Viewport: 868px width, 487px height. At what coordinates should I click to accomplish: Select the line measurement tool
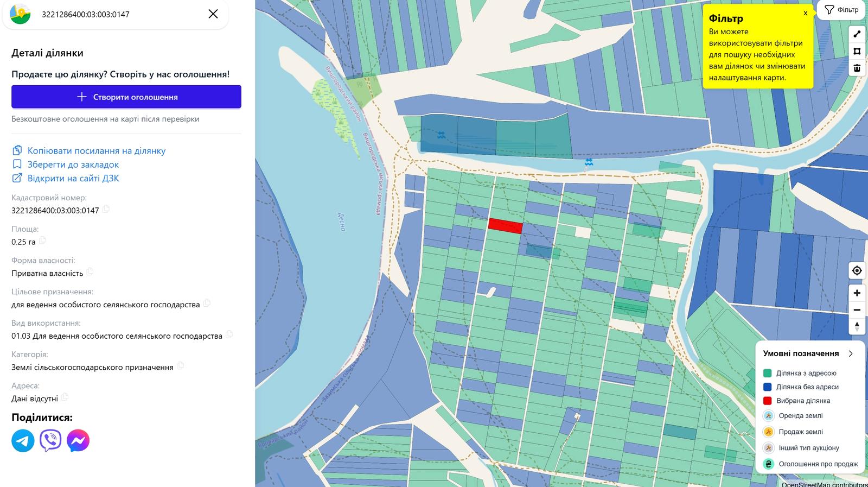pyautogui.click(x=857, y=34)
